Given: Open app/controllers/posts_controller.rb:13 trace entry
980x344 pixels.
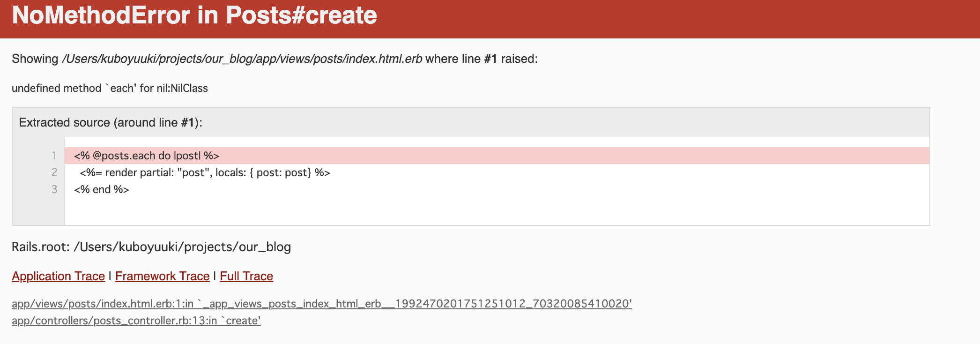Looking at the screenshot, I should coord(136,321).
